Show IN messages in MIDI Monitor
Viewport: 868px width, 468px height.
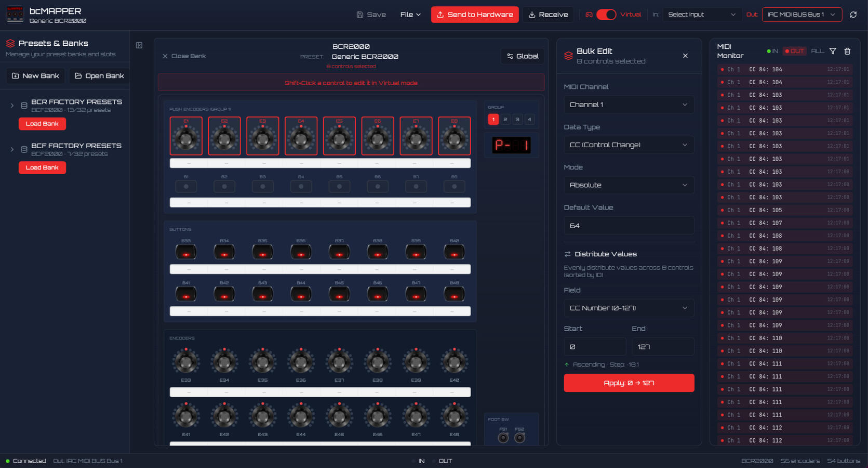point(773,51)
